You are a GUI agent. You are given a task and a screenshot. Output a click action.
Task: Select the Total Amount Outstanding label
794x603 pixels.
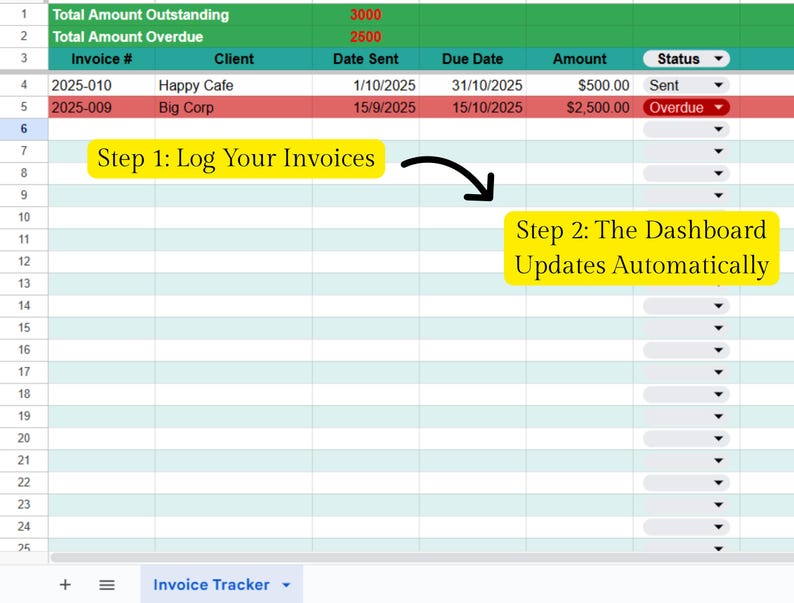[x=141, y=15]
